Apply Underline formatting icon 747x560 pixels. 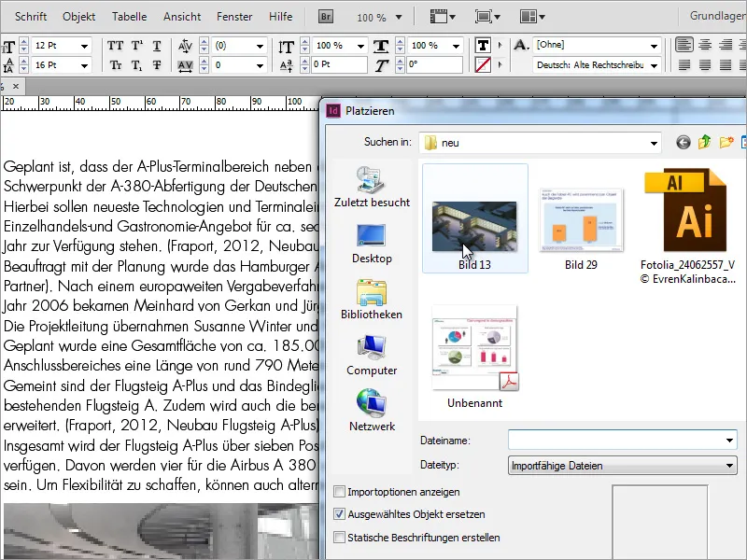(x=157, y=46)
